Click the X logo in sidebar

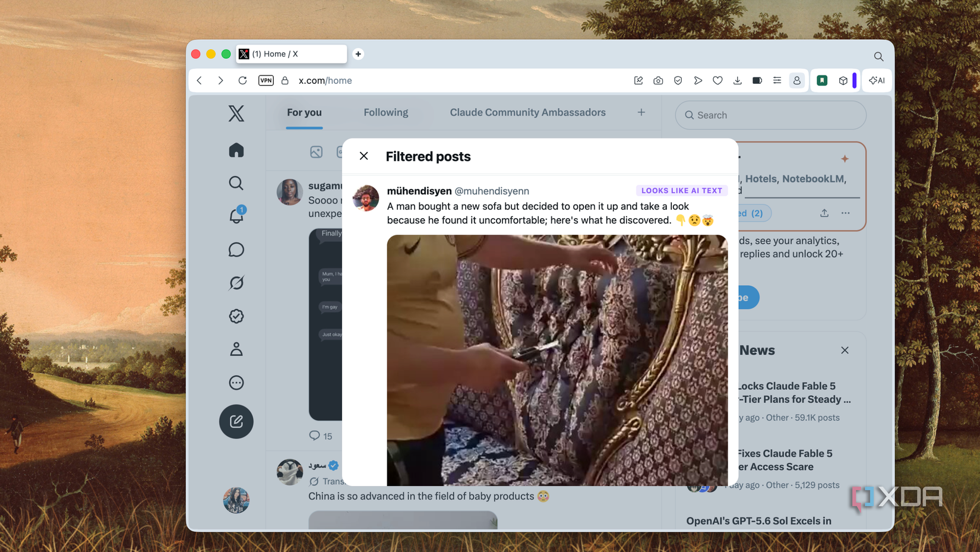pyautogui.click(x=236, y=113)
